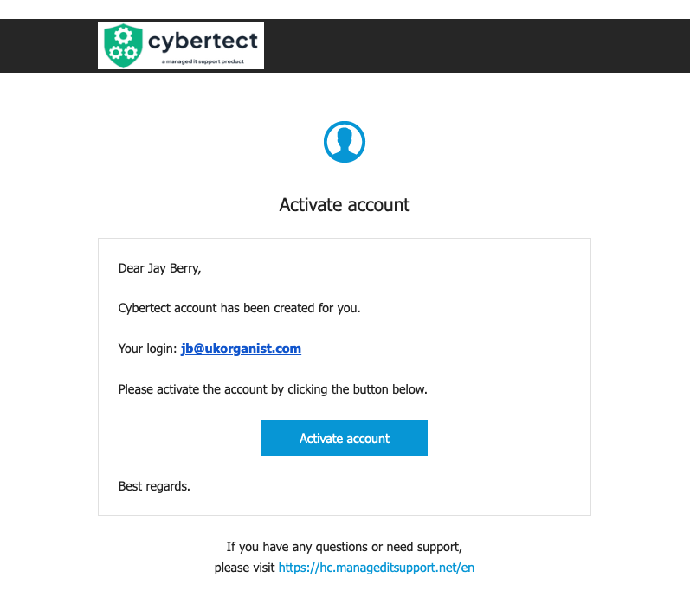
Task: Click the "please visit" text before the link
Action: (245, 568)
